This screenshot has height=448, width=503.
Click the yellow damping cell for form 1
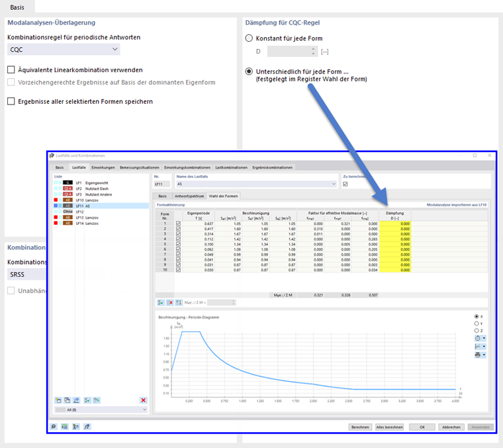pyautogui.click(x=395, y=224)
